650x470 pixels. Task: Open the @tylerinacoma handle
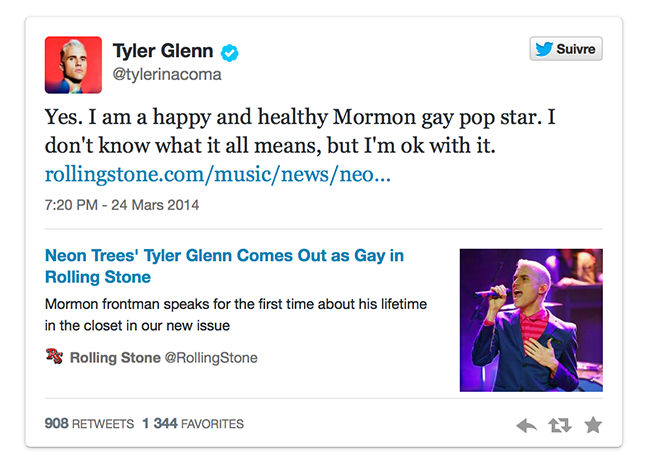166,75
